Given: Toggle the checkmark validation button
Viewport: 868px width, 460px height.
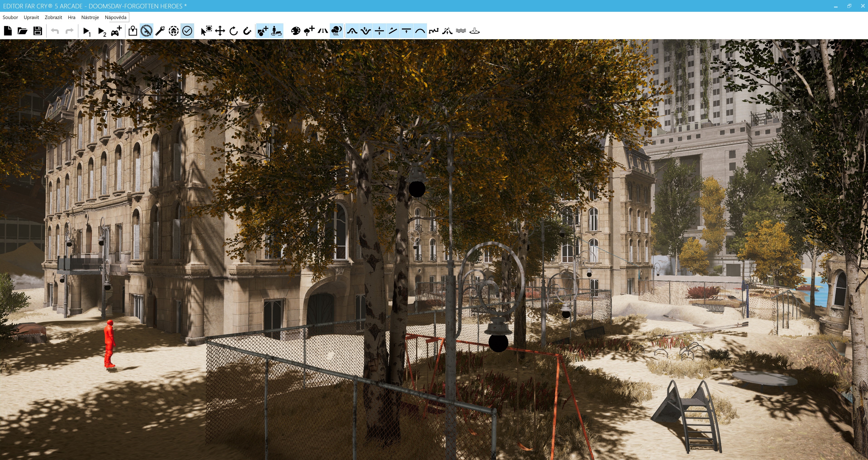Looking at the screenshot, I should click(x=187, y=31).
